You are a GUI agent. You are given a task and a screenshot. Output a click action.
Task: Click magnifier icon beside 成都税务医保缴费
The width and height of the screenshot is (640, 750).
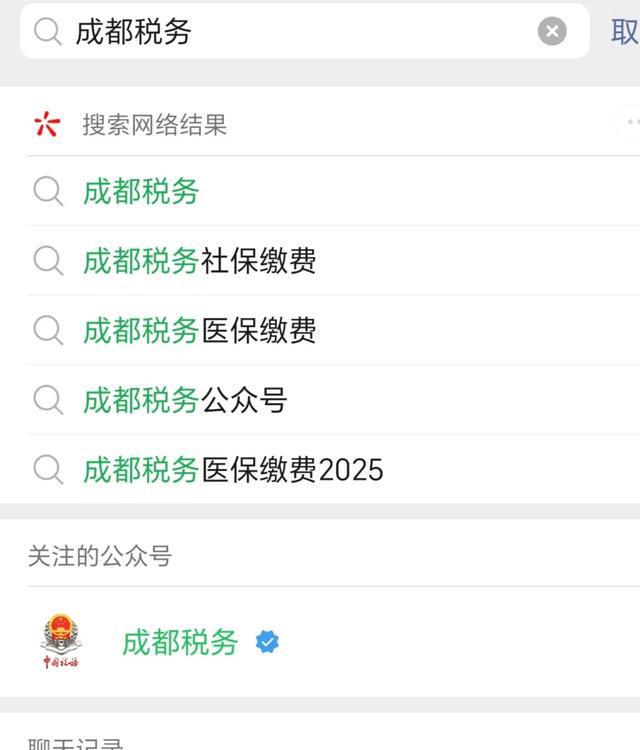pos(48,330)
